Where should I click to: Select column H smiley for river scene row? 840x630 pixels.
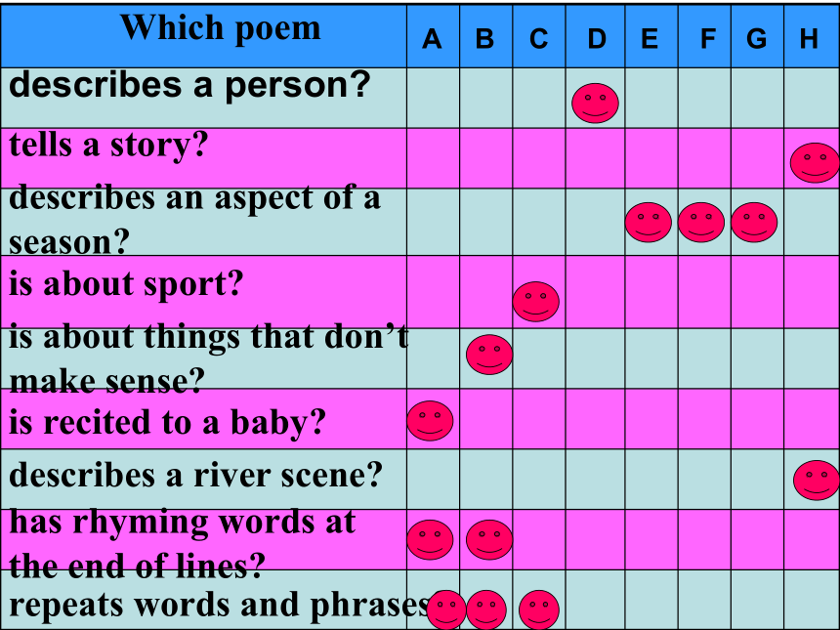click(x=817, y=480)
